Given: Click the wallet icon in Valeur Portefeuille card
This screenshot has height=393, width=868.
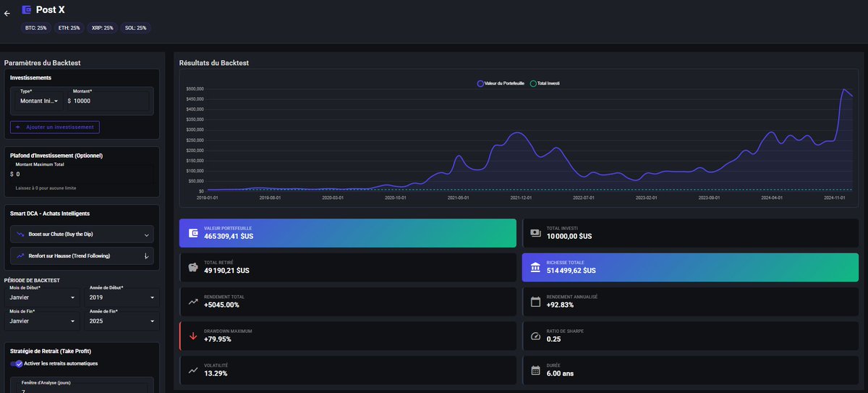Looking at the screenshot, I should click(193, 233).
